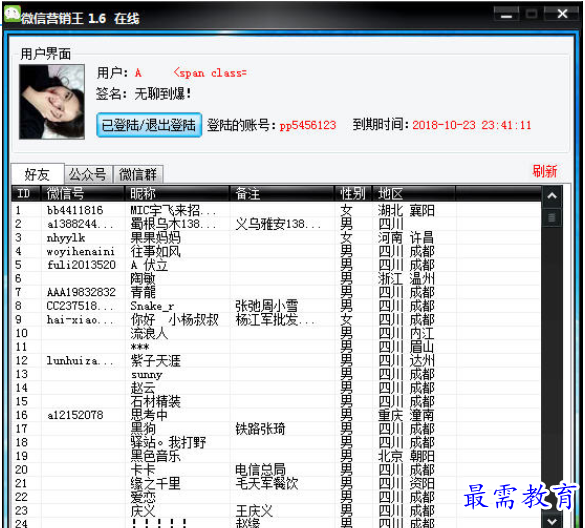Select row a12152078
This screenshot has height=528, width=585.
[x=276, y=415]
